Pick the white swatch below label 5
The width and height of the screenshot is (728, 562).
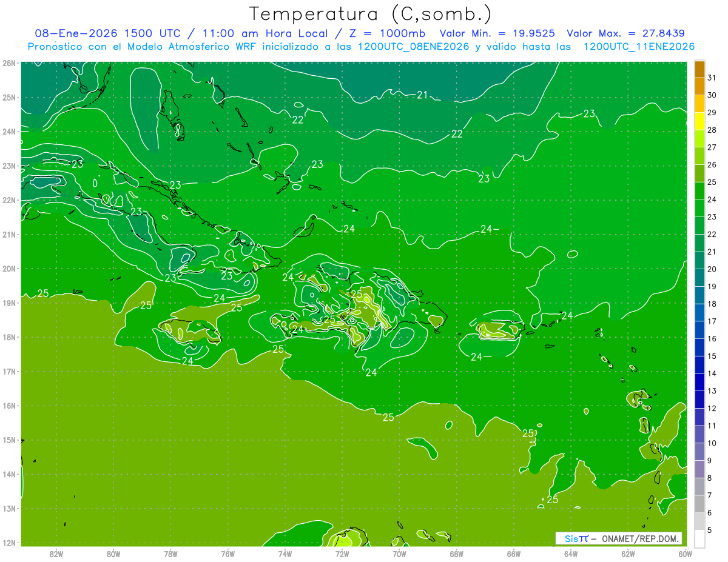[x=699, y=538]
